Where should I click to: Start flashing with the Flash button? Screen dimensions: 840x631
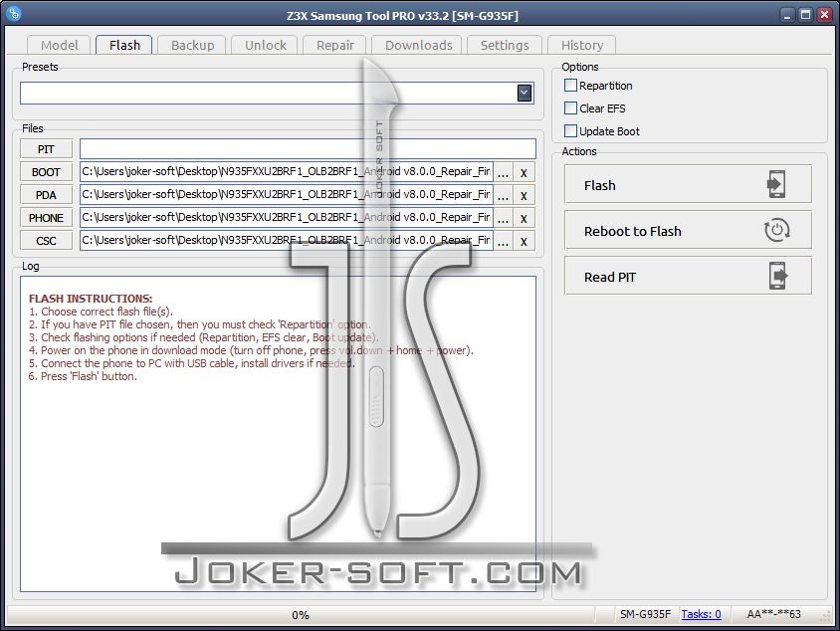688,184
